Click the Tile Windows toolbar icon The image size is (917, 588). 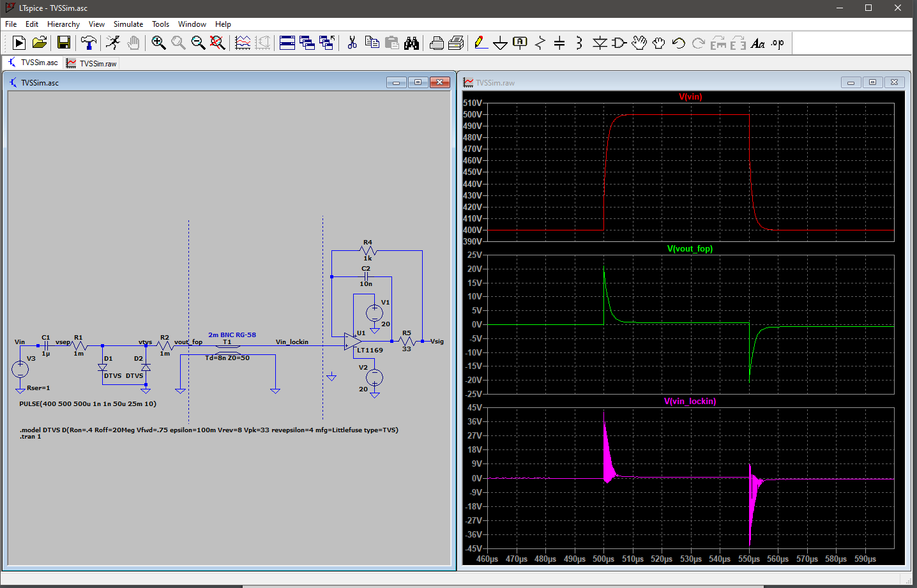287,43
